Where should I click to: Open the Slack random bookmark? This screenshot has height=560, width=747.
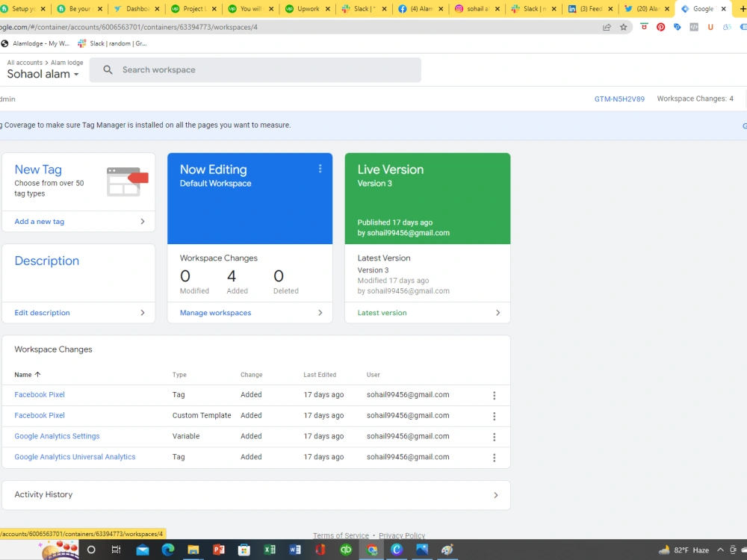[x=113, y=43]
